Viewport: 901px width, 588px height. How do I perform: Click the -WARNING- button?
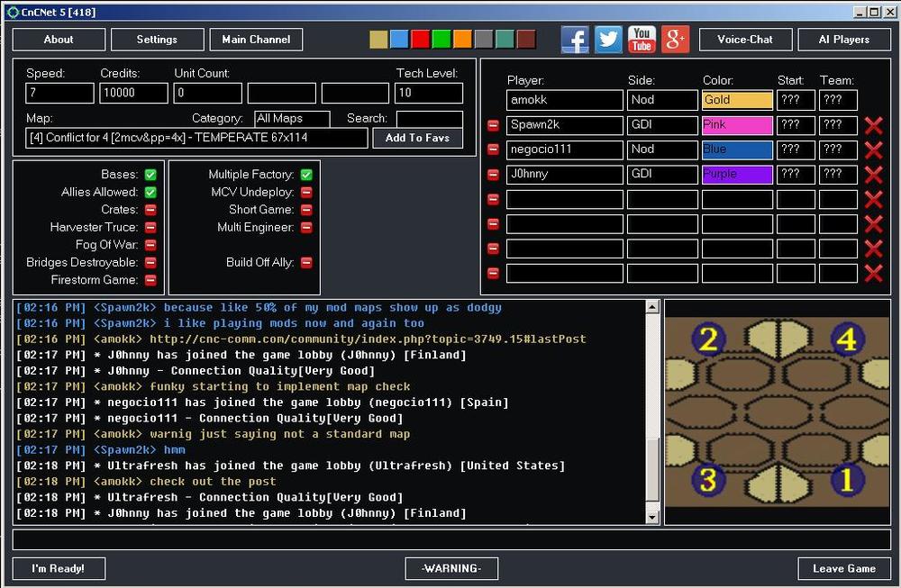(451, 568)
